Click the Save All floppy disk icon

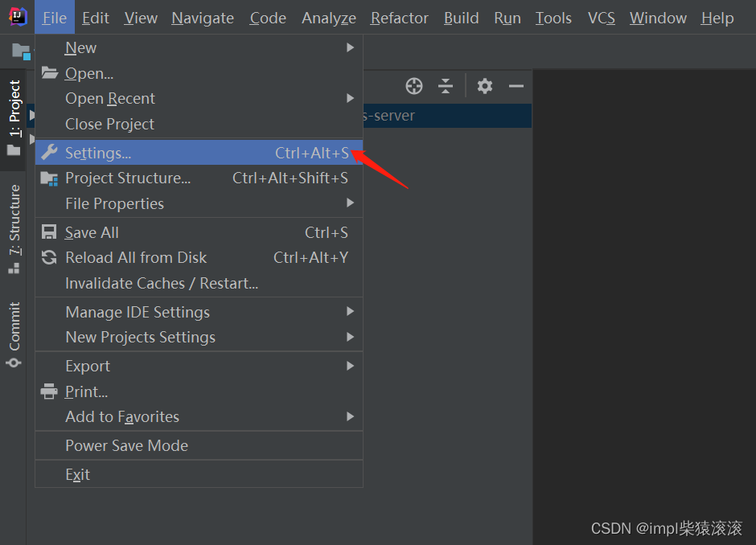[50, 232]
